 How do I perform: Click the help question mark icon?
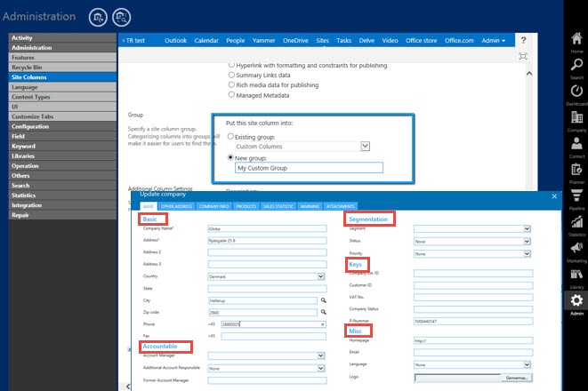tap(523, 40)
